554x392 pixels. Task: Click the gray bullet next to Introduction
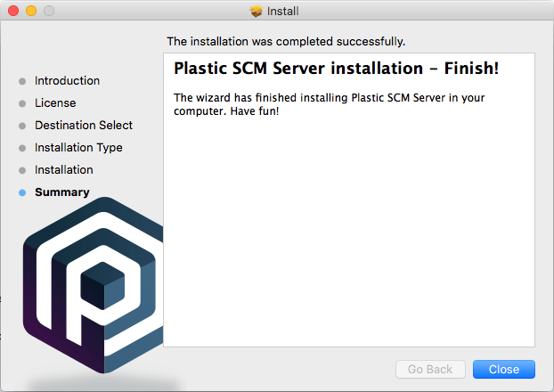[x=22, y=81]
